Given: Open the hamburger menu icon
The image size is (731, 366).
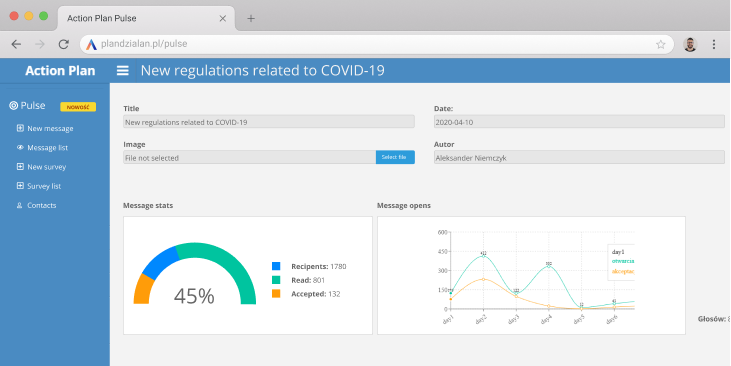Looking at the screenshot, I should pos(123,70).
